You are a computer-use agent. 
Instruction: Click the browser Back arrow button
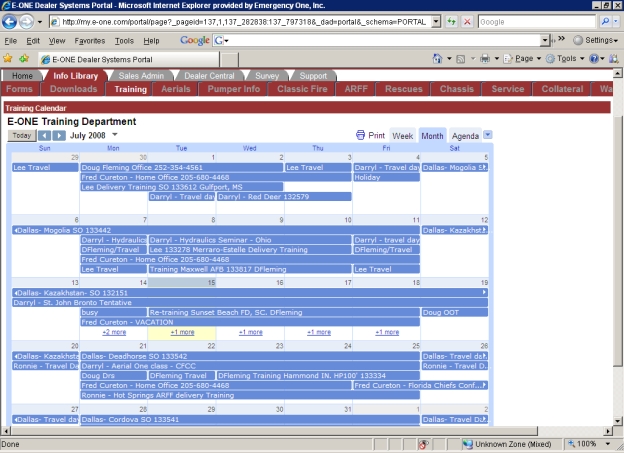[x=9, y=21]
